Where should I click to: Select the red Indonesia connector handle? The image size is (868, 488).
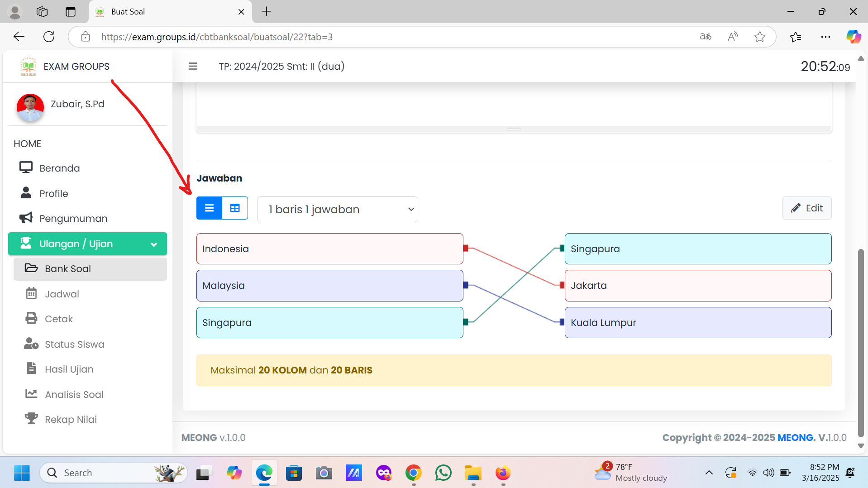click(466, 249)
